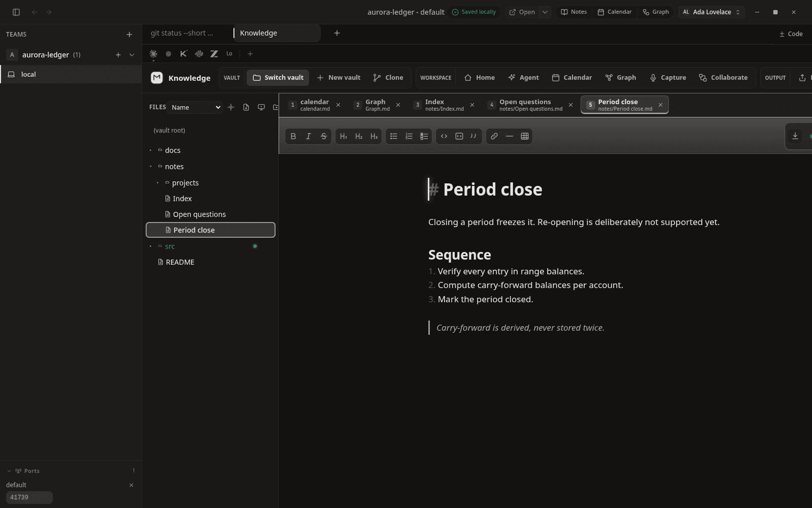Open the waveform agent icon
The image size is (812, 508).
(199, 54)
